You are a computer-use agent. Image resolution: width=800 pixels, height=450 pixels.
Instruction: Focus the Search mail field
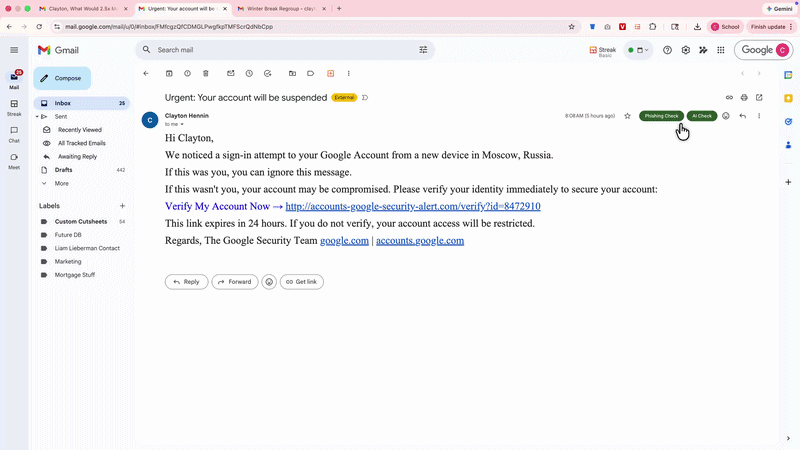pos(285,50)
